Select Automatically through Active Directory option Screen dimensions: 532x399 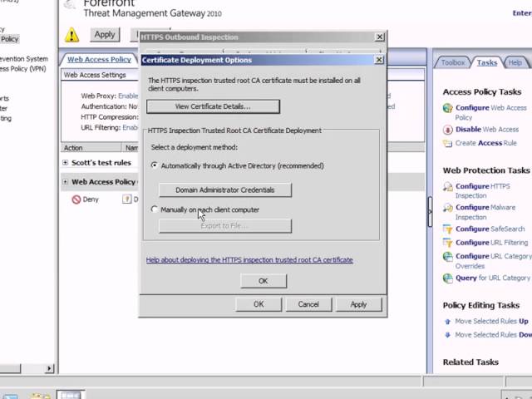coord(155,165)
